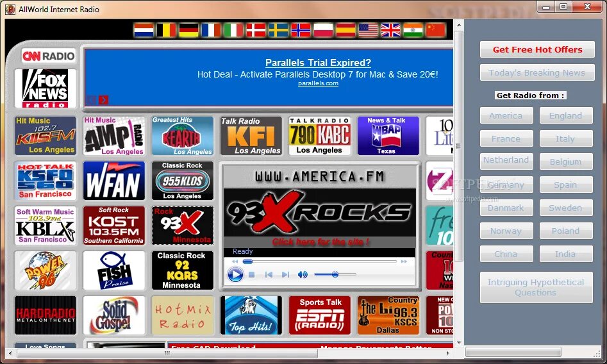Select the USA flag icon
The height and width of the screenshot is (364, 607).
pos(368,30)
